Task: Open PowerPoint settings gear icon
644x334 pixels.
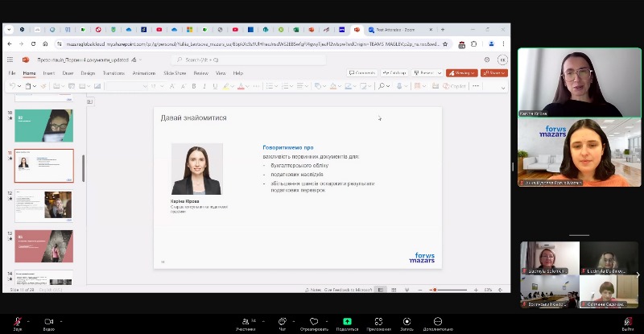Action: [487, 60]
